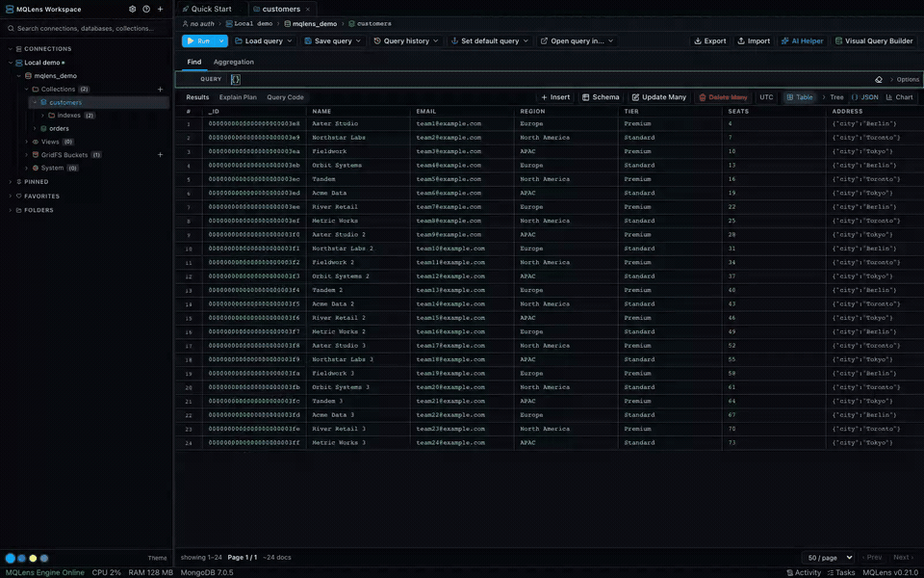This screenshot has width=924, height=578.
Task: Add a bucket using plus beside GridFS Buckets
Action: click(161, 154)
